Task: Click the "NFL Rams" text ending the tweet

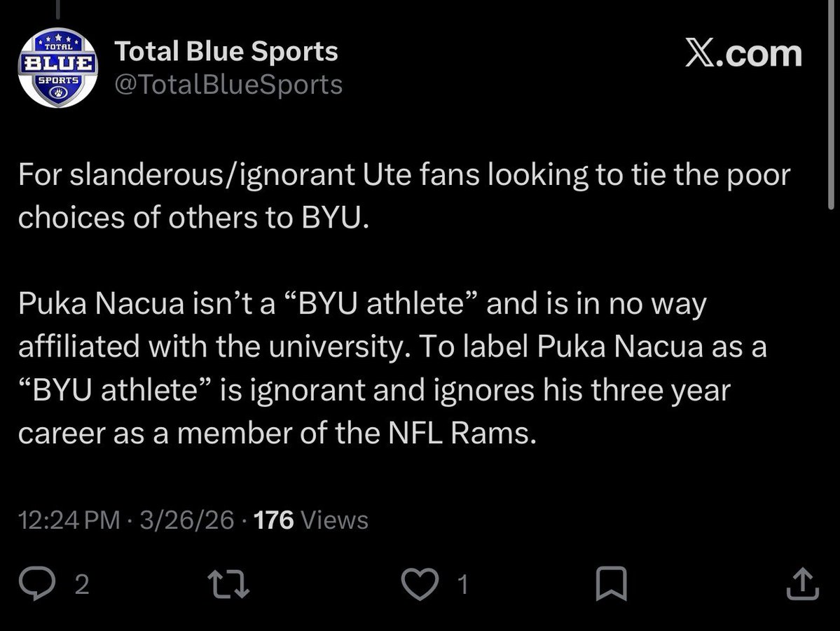Action: click(x=462, y=433)
